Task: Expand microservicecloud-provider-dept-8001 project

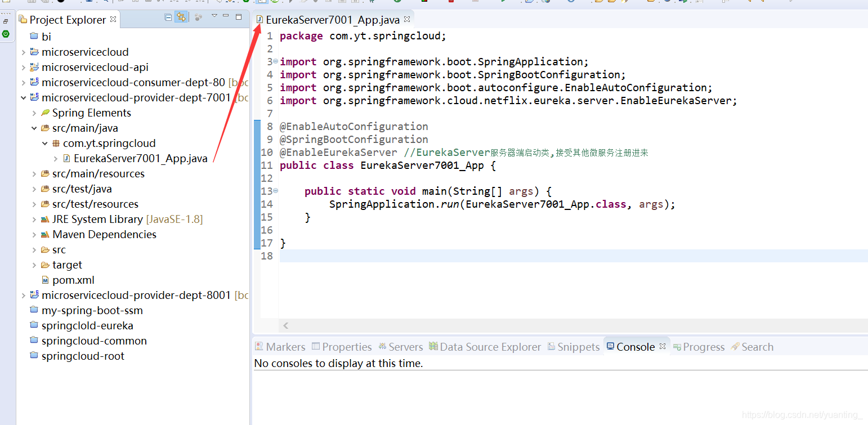Action: [23, 296]
